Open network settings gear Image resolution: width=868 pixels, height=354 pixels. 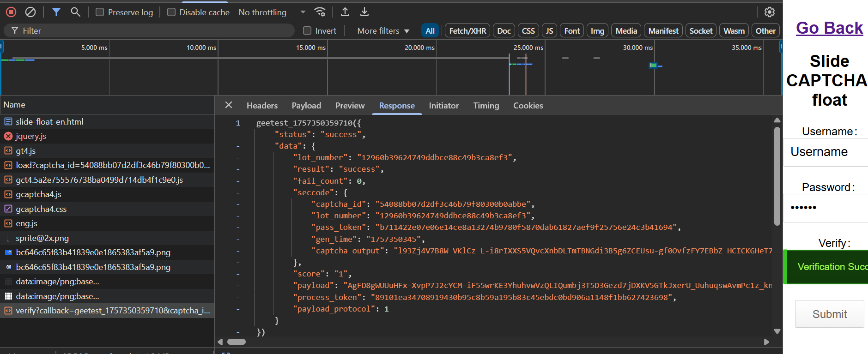tap(770, 12)
